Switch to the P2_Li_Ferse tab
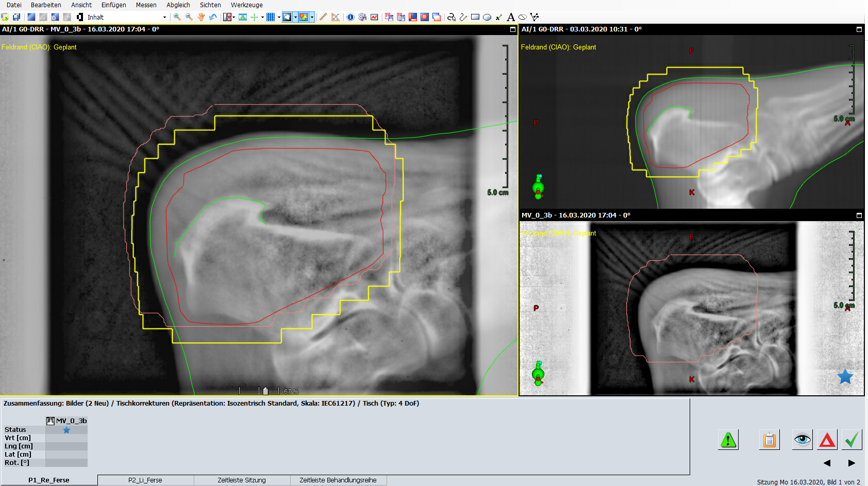The width and height of the screenshot is (868, 486). pyautogui.click(x=145, y=480)
